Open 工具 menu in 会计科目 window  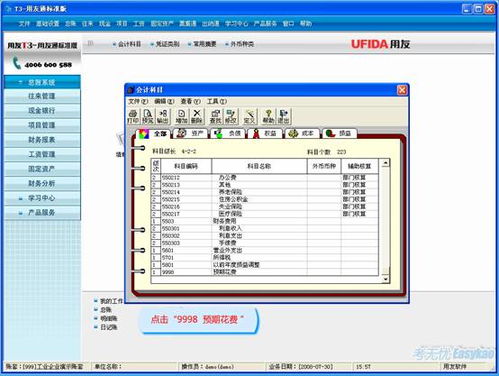(217, 101)
